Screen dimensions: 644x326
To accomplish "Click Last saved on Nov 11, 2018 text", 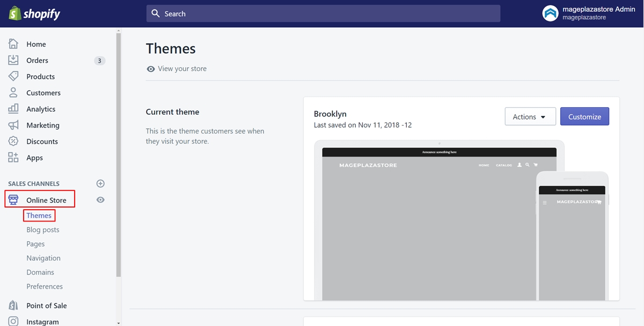I will coord(363,125).
